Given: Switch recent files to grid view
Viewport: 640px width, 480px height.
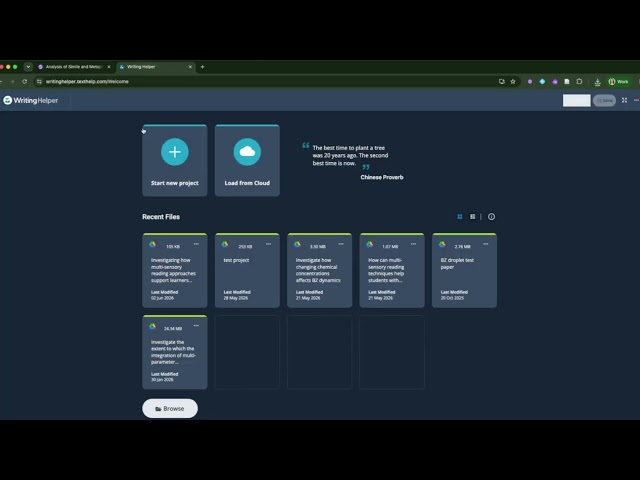Looking at the screenshot, I should click(460, 217).
